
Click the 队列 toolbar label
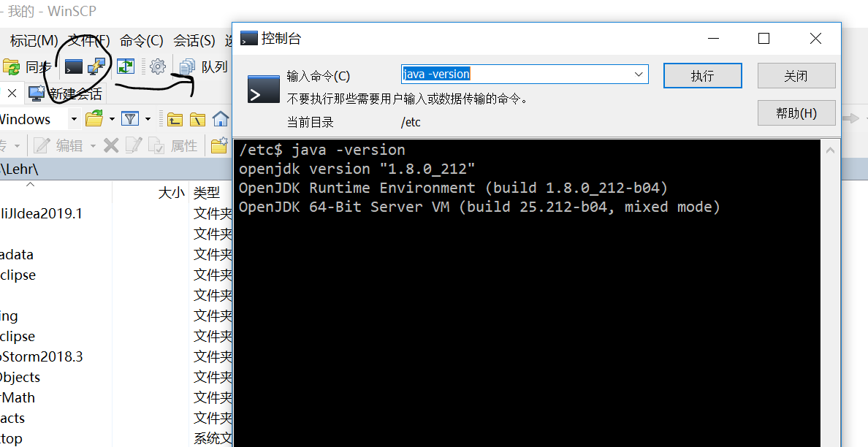pyautogui.click(x=214, y=67)
